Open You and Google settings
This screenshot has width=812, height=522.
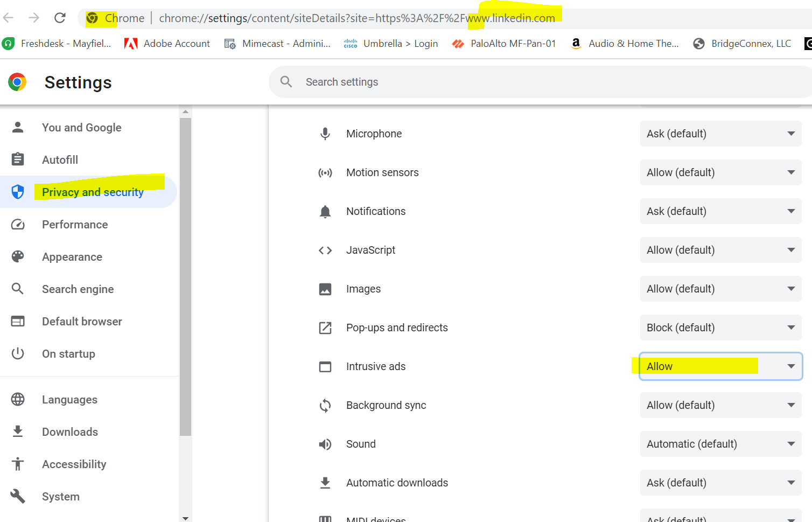[x=82, y=128]
